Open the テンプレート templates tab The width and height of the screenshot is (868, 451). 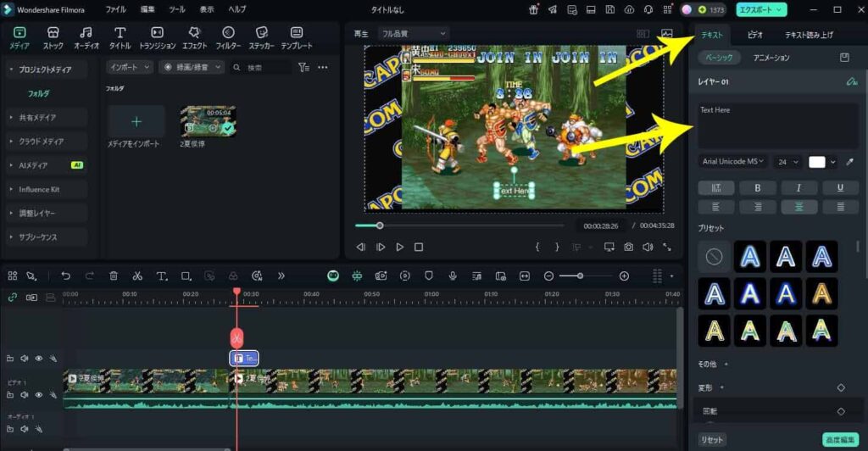click(297, 38)
